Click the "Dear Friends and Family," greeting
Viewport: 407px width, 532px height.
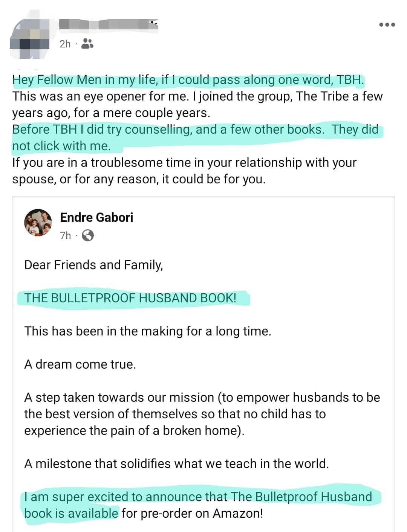(x=93, y=265)
